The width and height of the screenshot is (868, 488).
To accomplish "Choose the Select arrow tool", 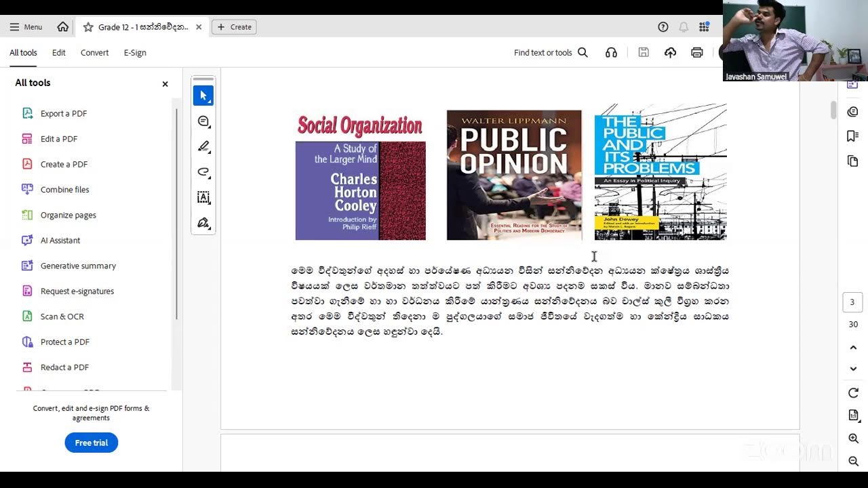I will point(203,96).
